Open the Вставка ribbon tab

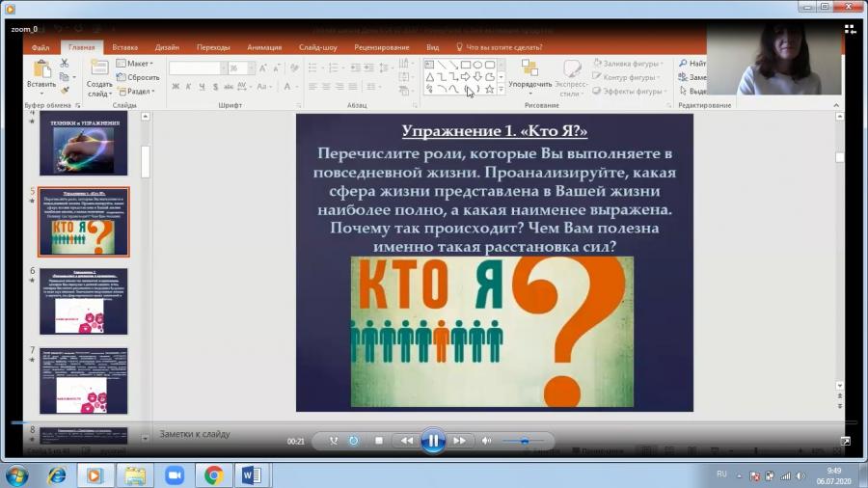click(124, 47)
